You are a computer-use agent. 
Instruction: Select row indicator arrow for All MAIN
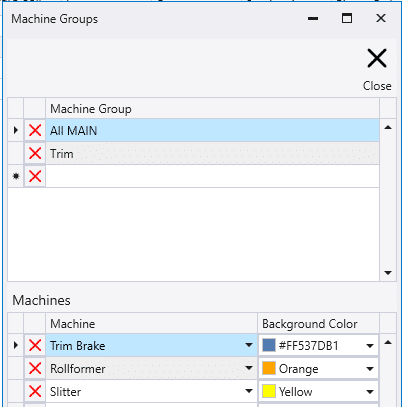(x=16, y=130)
